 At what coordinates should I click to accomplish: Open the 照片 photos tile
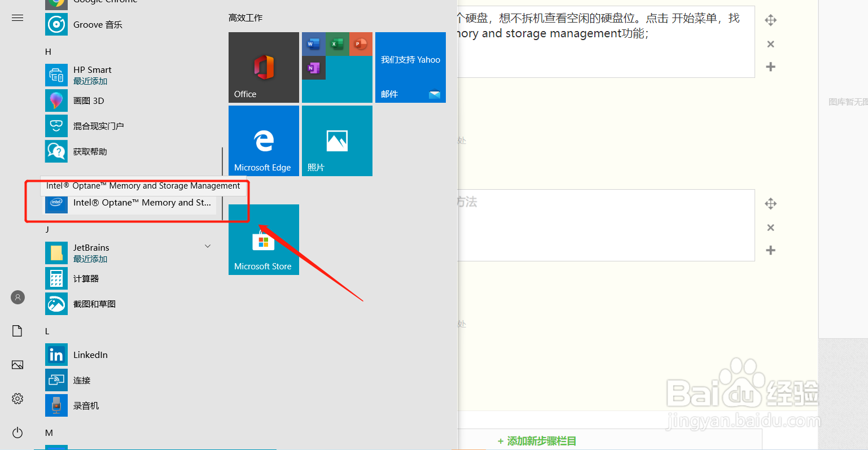coord(337,141)
